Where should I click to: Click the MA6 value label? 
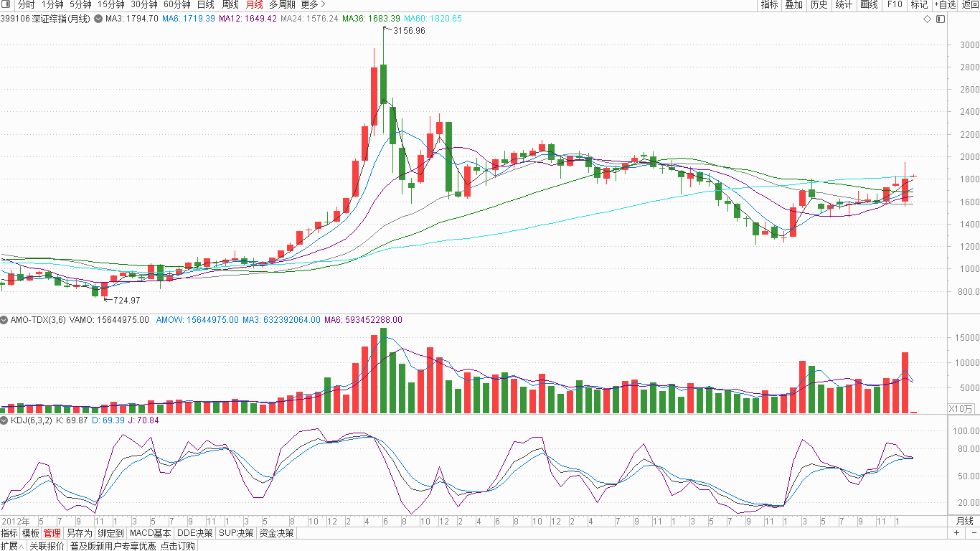[x=189, y=19]
